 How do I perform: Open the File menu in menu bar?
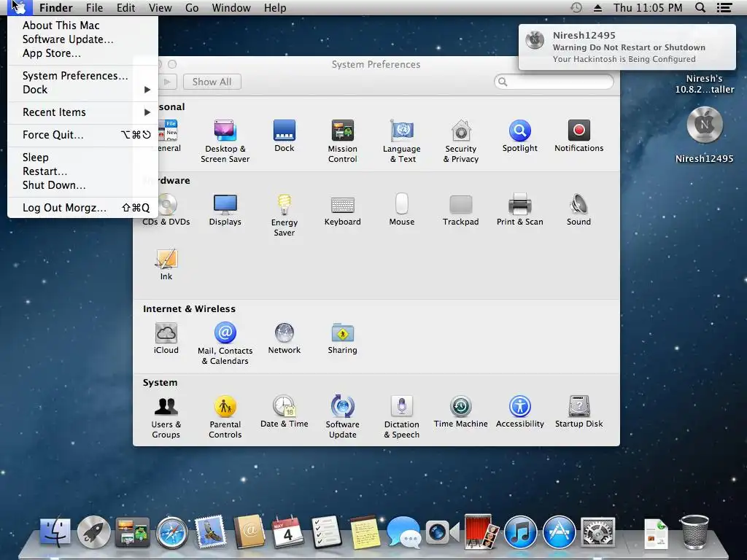pos(94,7)
